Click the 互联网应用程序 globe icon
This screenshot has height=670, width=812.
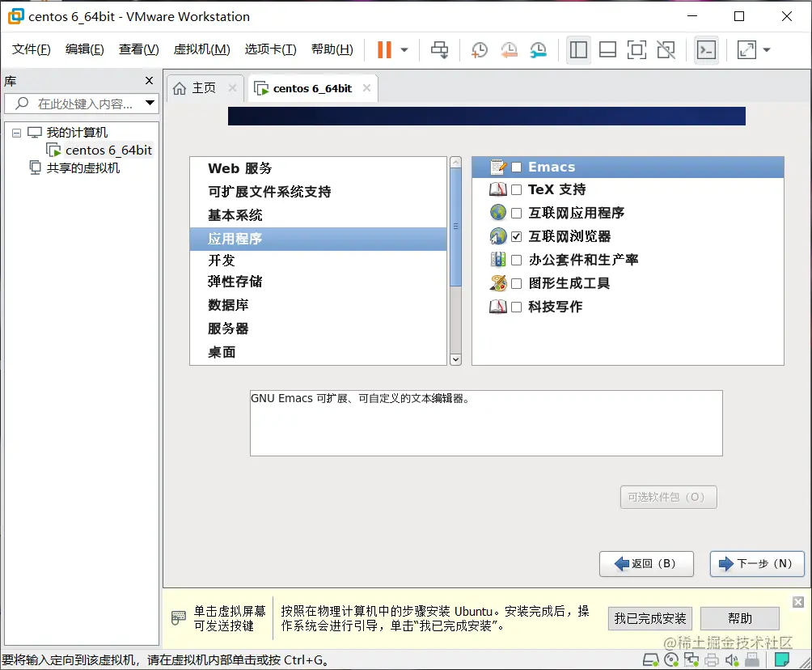[x=498, y=213]
